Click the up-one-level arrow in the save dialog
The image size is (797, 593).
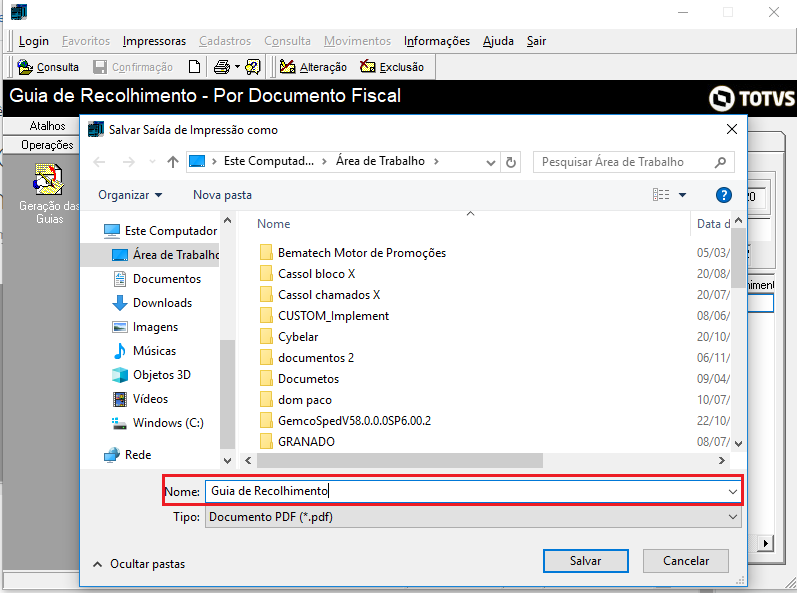click(x=173, y=162)
